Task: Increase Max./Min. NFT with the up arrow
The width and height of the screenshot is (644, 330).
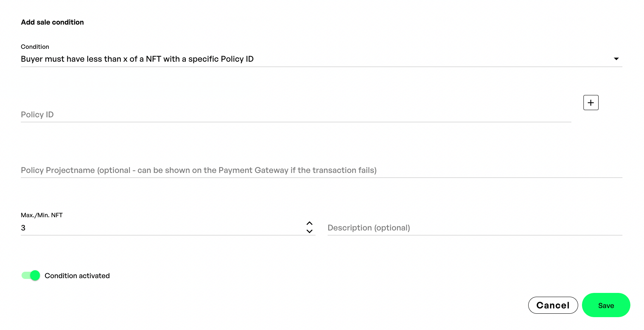Action: (x=310, y=223)
